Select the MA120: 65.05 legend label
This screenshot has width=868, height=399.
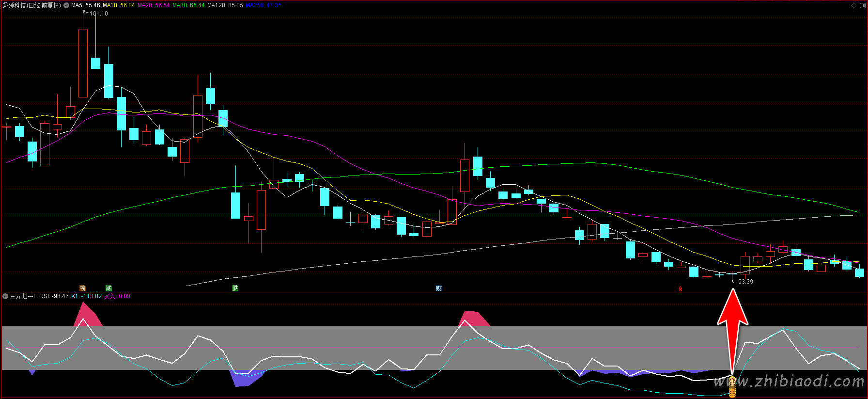click(225, 5)
